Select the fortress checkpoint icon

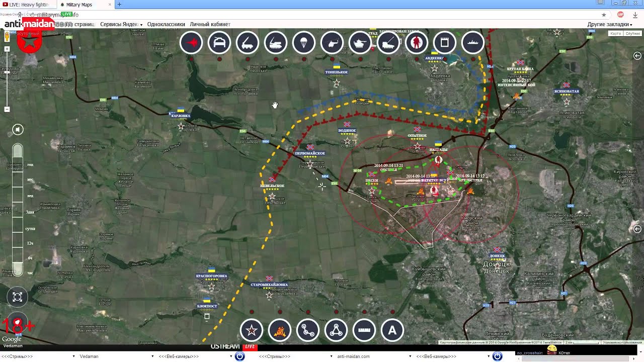pyautogui.click(x=445, y=43)
